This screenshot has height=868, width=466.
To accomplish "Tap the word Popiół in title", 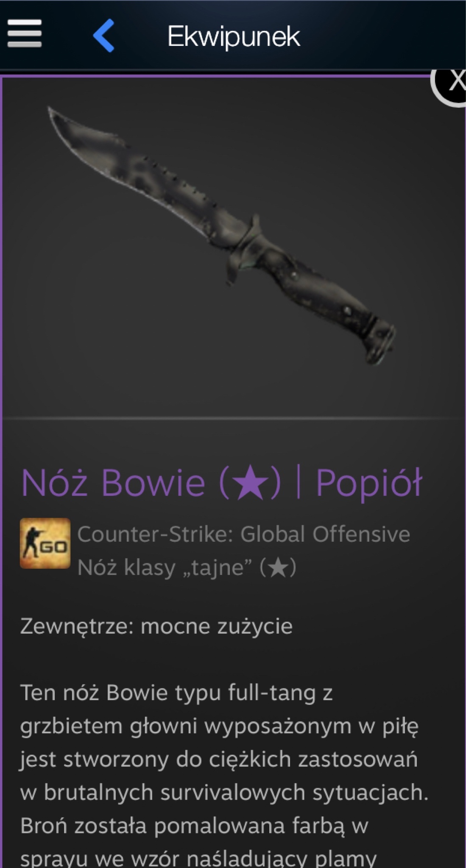I will click(369, 483).
